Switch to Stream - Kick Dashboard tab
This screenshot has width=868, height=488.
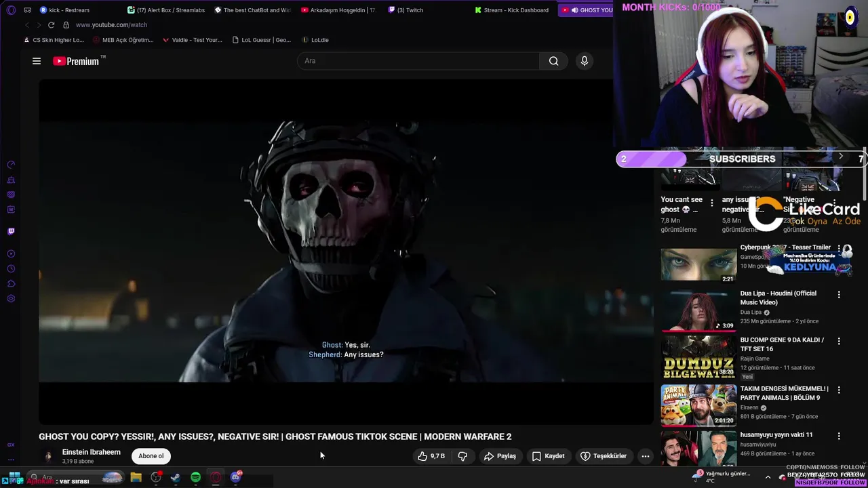coord(512,10)
